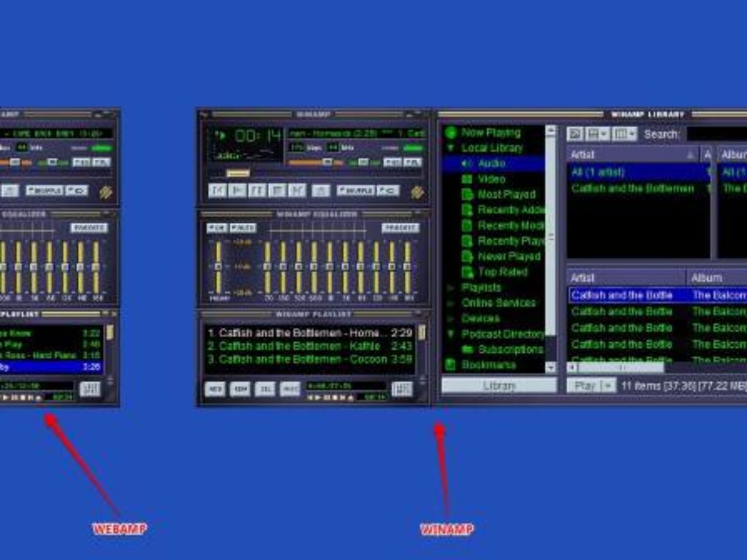747x560 pixels.
Task: Open the Presets menu in Winamp equalizer
Action: click(400, 228)
